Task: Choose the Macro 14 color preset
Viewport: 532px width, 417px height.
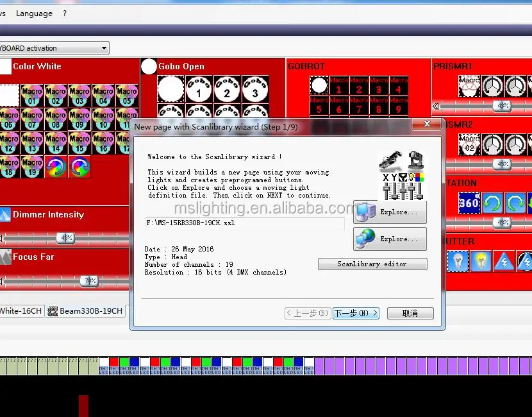Action: 56,143
